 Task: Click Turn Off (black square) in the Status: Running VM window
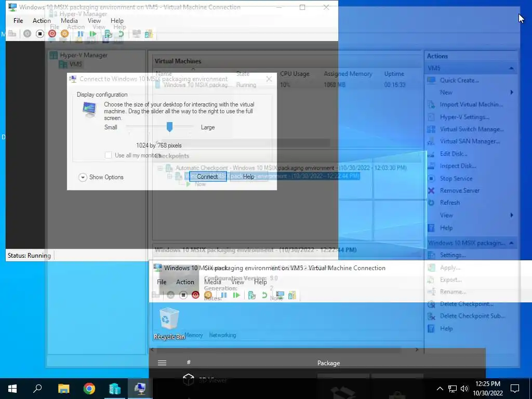[39, 34]
